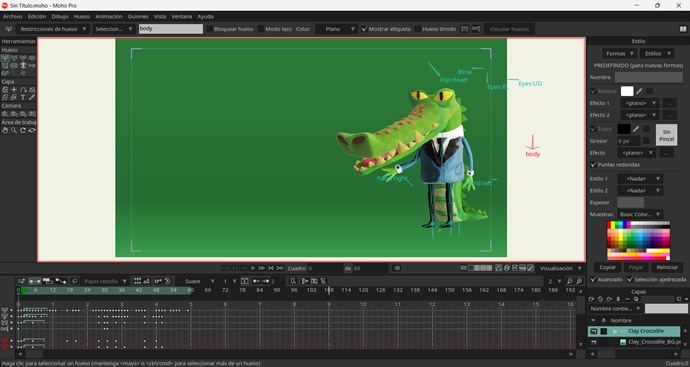The width and height of the screenshot is (690, 367).
Task: Open the Papel cebolla dropdown
Action: [x=104, y=281]
